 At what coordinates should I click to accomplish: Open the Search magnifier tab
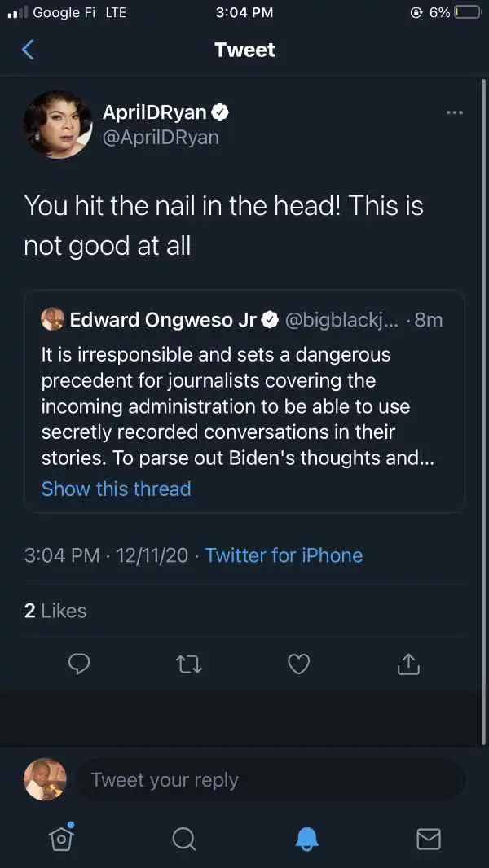tap(183, 839)
